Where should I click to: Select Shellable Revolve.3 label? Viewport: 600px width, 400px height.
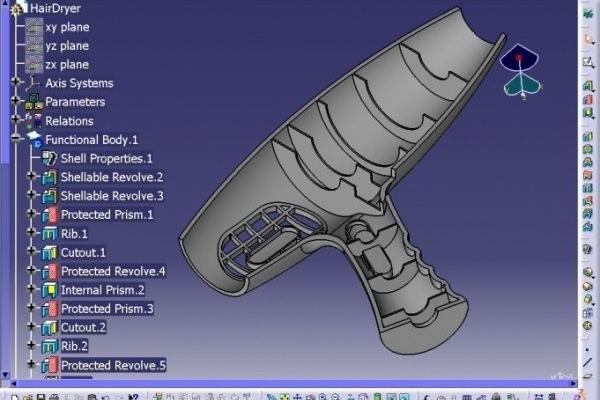pyautogui.click(x=112, y=196)
